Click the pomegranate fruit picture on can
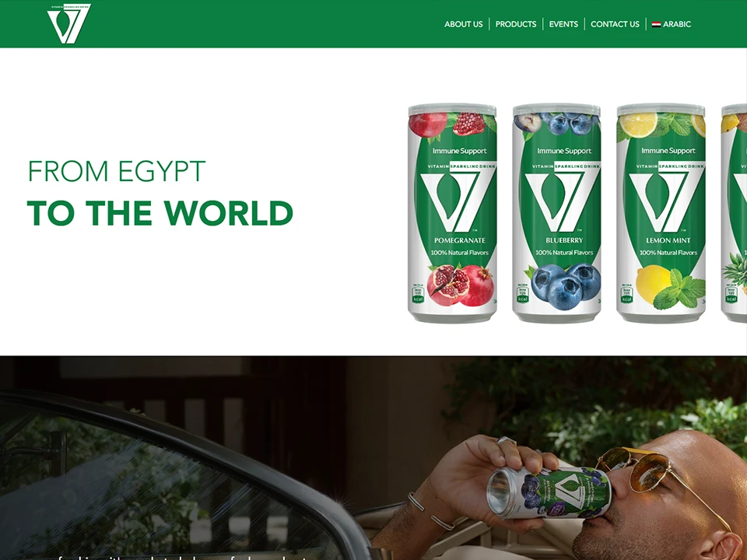Screen dimensions: 747x560 [x=460, y=285]
